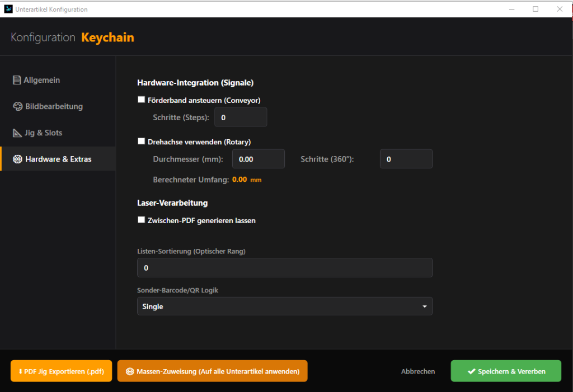The width and height of the screenshot is (573, 392).
Task: Close the Unterartikel Konfiguration window
Action: click(x=560, y=9)
